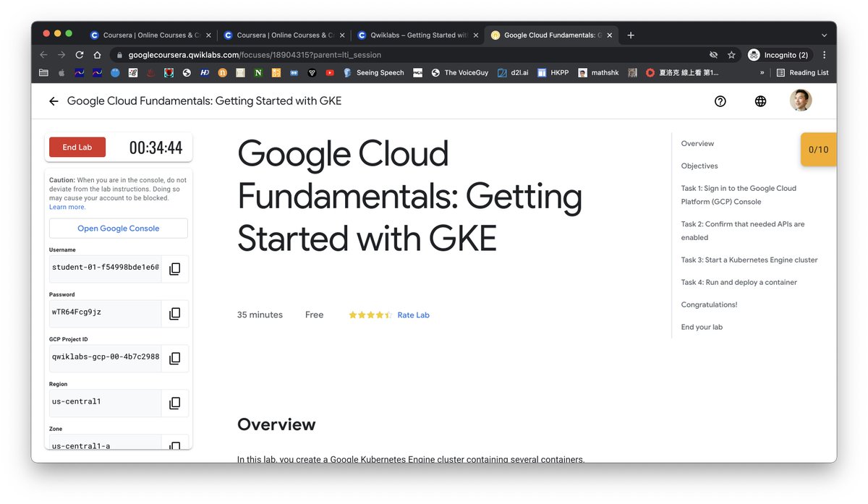Open a new tab with plus button

point(631,35)
